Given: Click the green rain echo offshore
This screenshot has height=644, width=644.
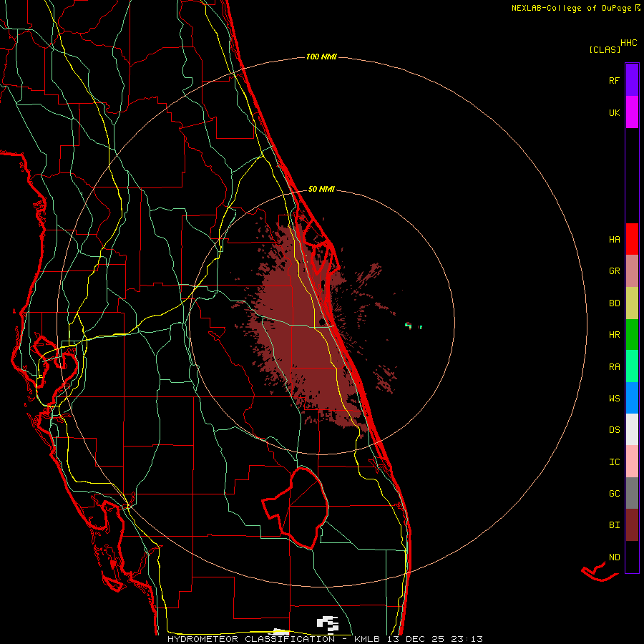Looking at the screenshot, I should (409, 326).
